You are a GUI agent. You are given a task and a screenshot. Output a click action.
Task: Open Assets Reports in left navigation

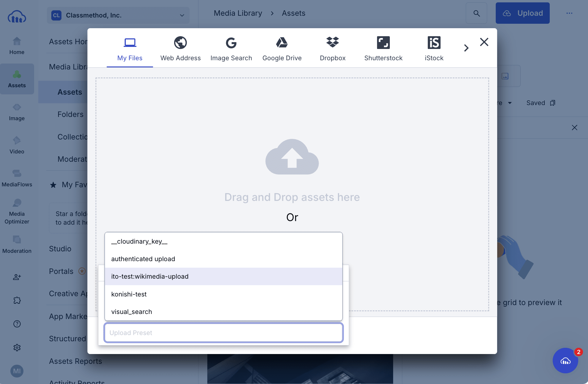point(75,361)
